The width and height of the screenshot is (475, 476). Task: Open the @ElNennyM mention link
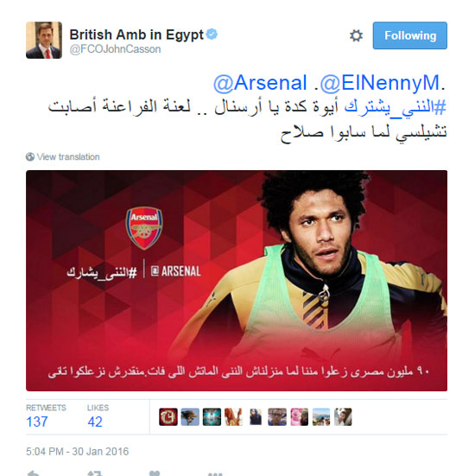pos(380,83)
